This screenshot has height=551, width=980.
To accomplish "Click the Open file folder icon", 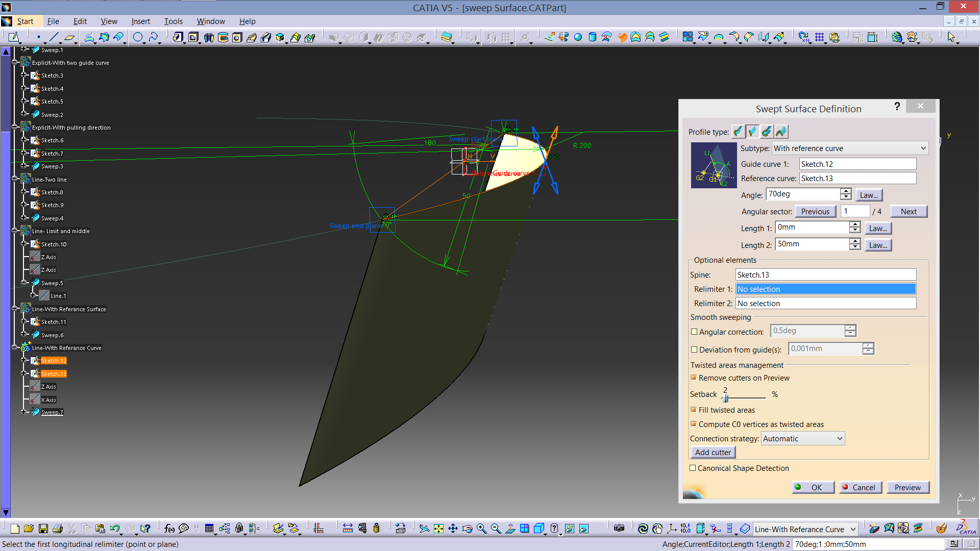I will point(29,529).
